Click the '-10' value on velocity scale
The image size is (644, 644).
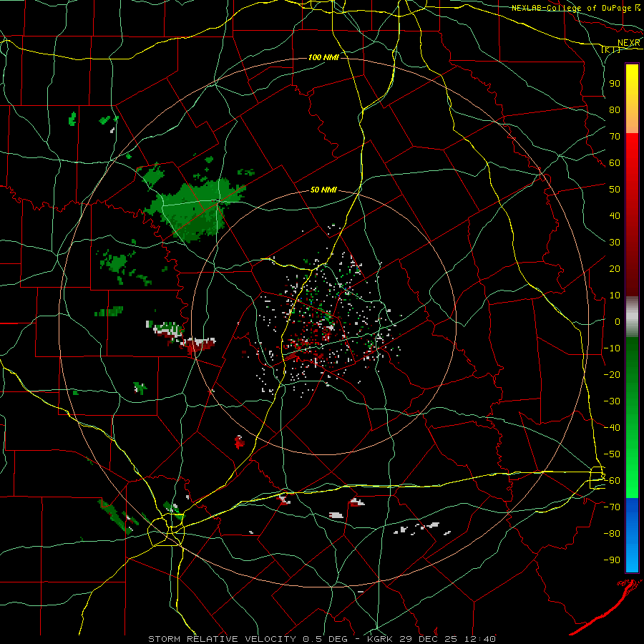point(612,348)
